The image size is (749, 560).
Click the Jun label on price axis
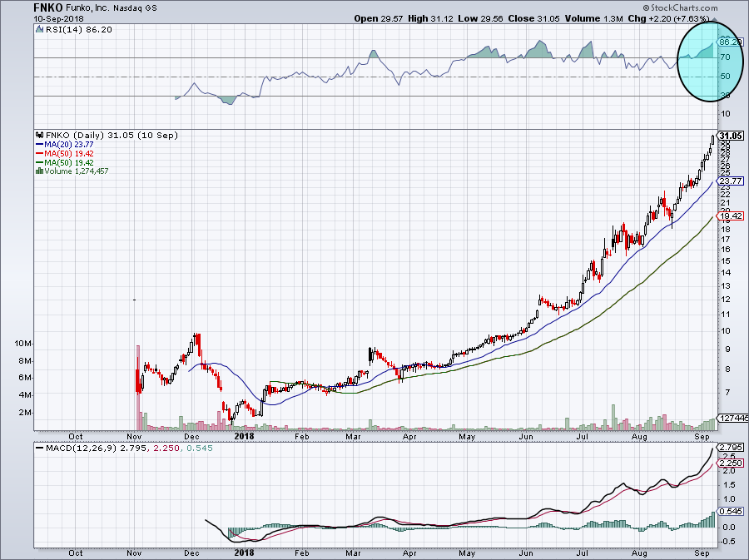[x=525, y=436]
